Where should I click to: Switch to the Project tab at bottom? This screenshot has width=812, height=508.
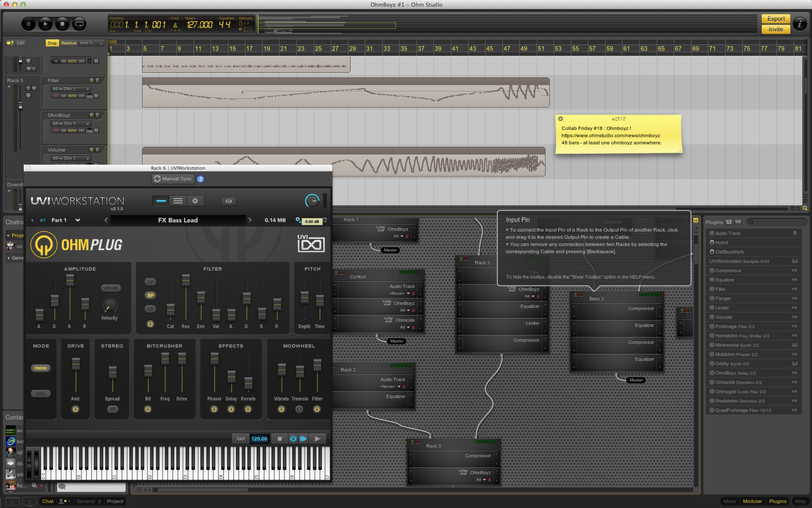[115, 501]
